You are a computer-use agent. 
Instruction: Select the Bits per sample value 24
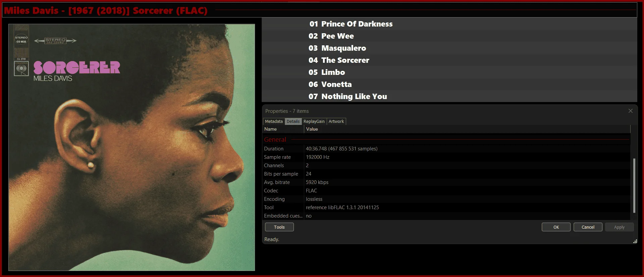(309, 174)
